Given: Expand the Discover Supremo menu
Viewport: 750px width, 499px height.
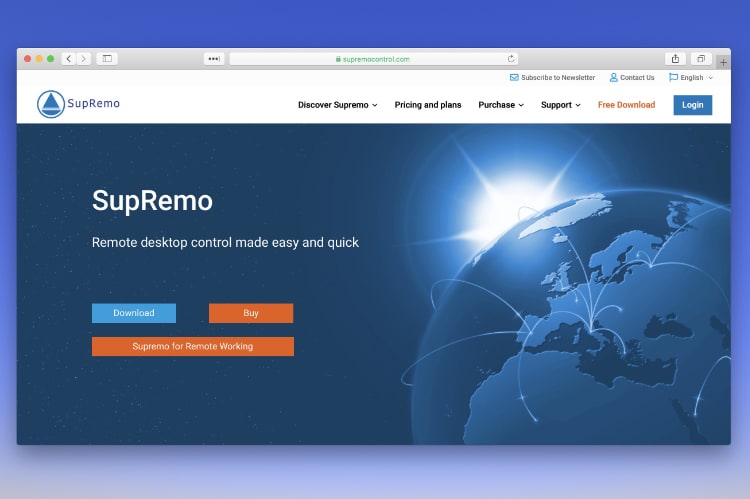Looking at the screenshot, I should point(338,105).
